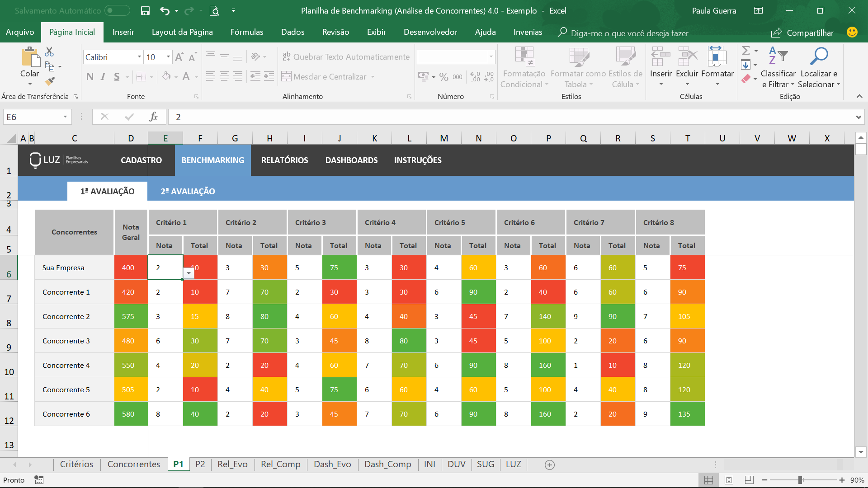Open the Dados ribbon tab
Image resolution: width=868 pixels, height=488 pixels.
pyautogui.click(x=293, y=32)
